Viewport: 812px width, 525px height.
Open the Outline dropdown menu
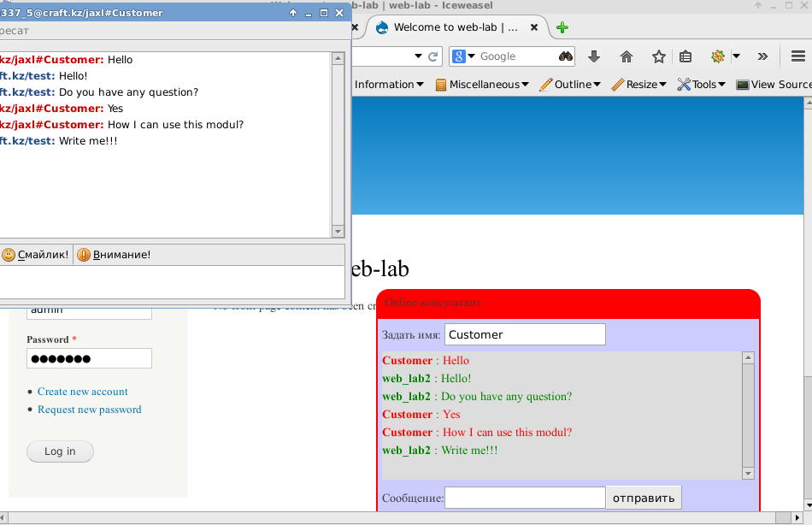coord(570,85)
